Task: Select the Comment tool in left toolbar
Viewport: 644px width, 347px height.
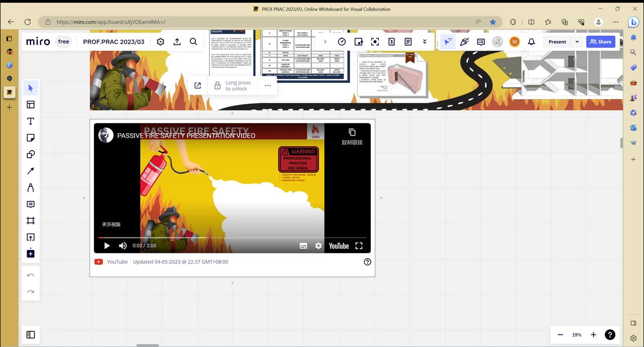Action: pos(31,204)
